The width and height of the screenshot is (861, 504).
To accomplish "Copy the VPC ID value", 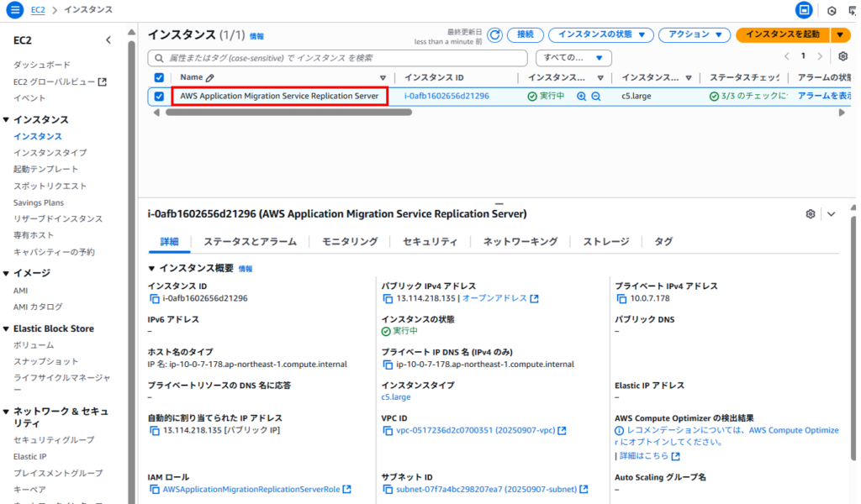I will click(x=388, y=431).
